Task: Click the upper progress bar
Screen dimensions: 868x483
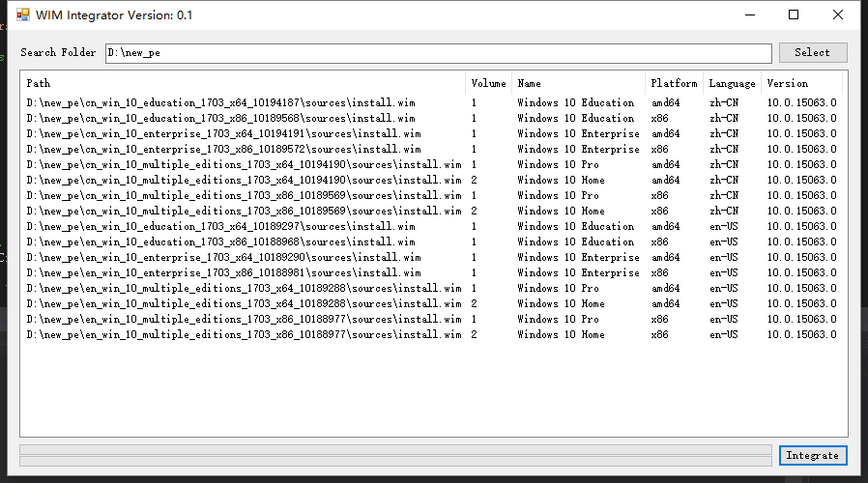Action: click(x=395, y=449)
